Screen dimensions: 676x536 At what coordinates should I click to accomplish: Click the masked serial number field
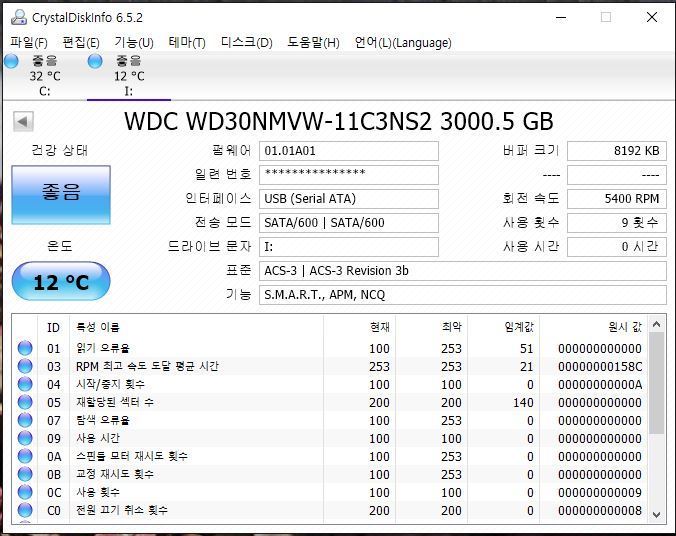click(348, 175)
